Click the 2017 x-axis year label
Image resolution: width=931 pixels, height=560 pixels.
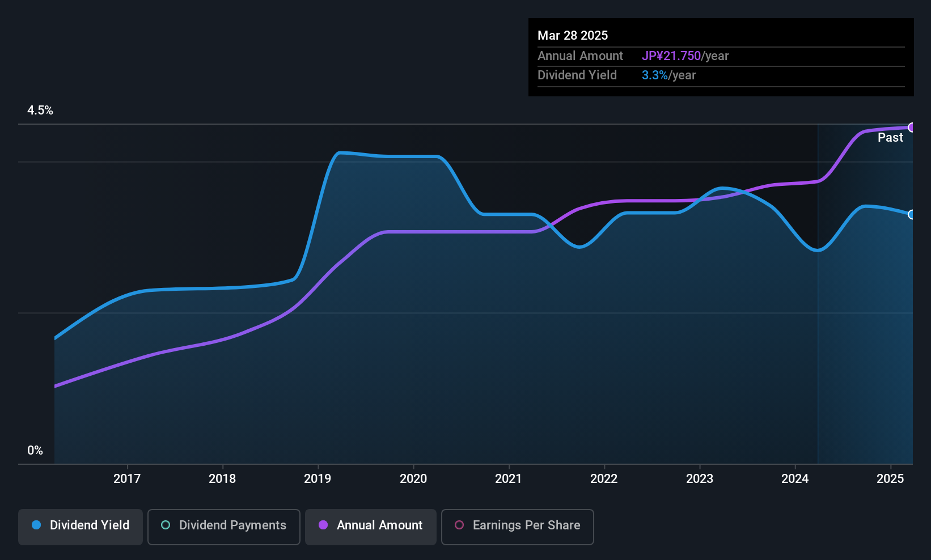pos(127,478)
